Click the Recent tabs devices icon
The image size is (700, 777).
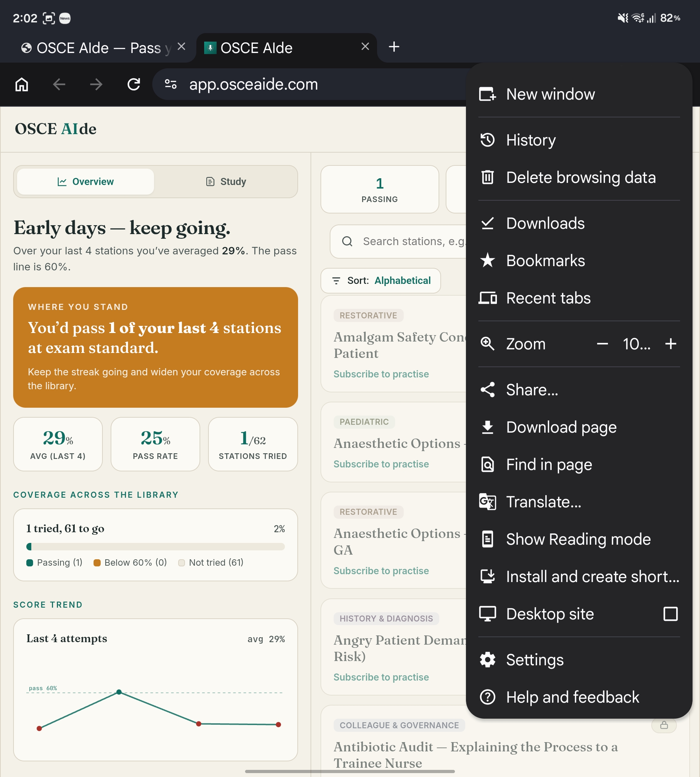[x=487, y=298]
